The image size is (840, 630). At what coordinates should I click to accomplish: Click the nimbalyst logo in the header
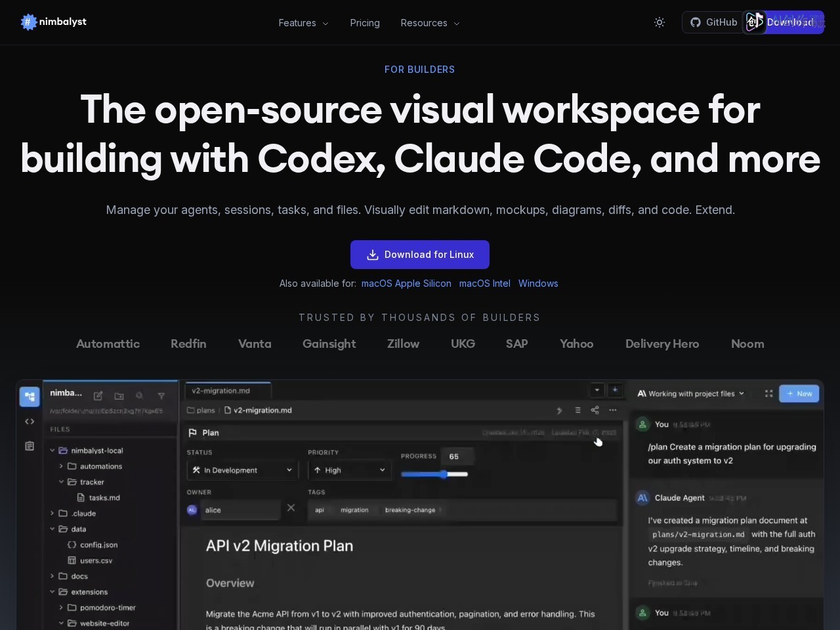click(54, 22)
